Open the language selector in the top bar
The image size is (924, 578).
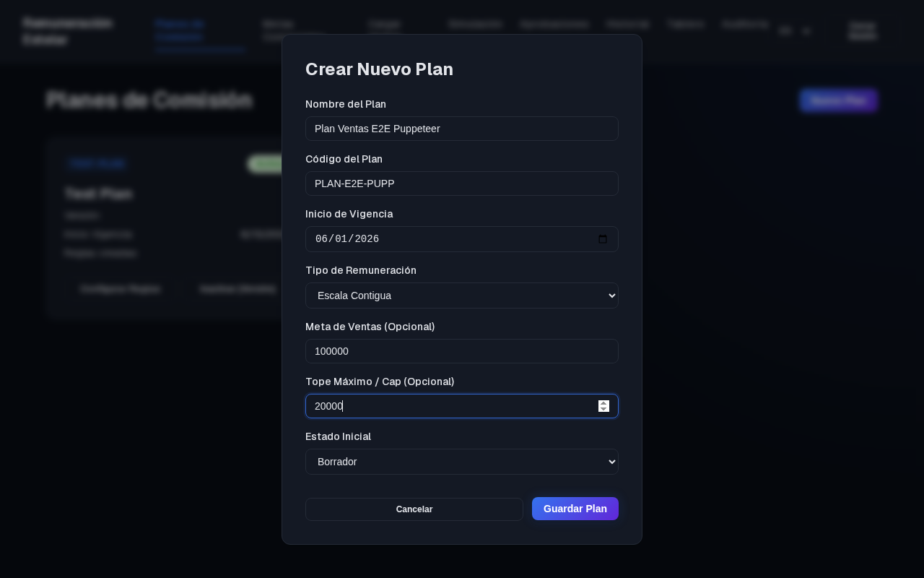coord(795,31)
